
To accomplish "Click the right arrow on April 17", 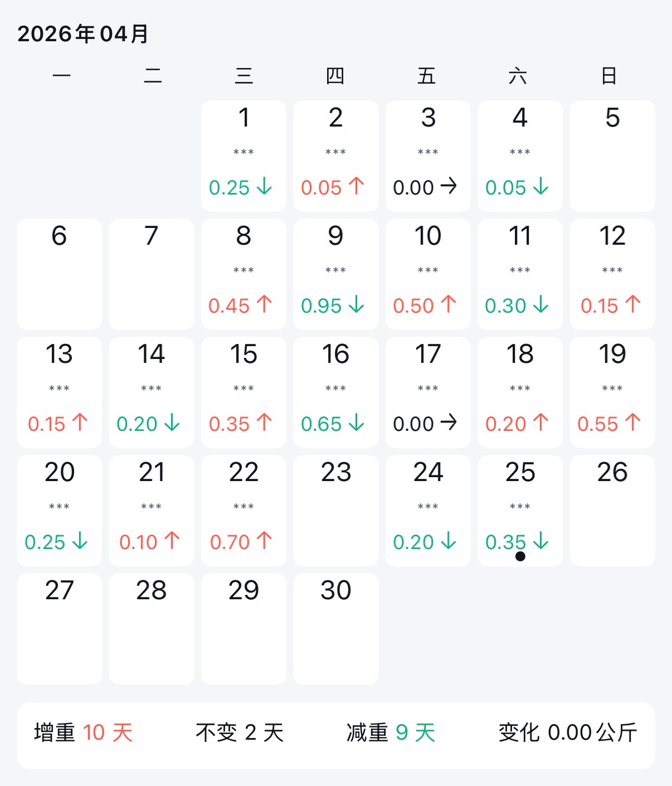I will [x=449, y=423].
